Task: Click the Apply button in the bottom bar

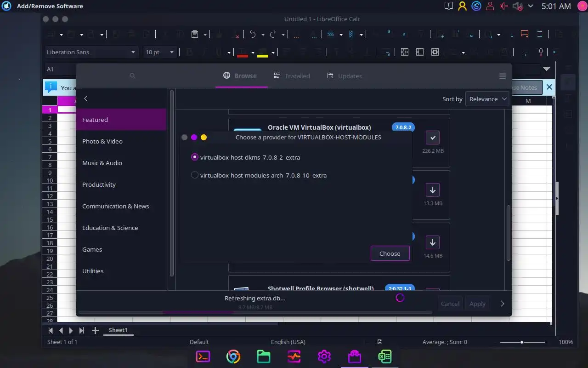Action: pyautogui.click(x=477, y=304)
